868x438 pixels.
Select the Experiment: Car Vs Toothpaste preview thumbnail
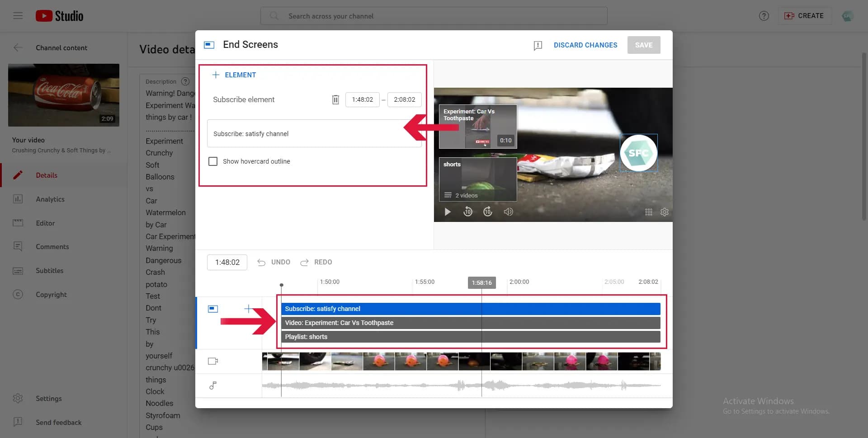pos(478,127)
